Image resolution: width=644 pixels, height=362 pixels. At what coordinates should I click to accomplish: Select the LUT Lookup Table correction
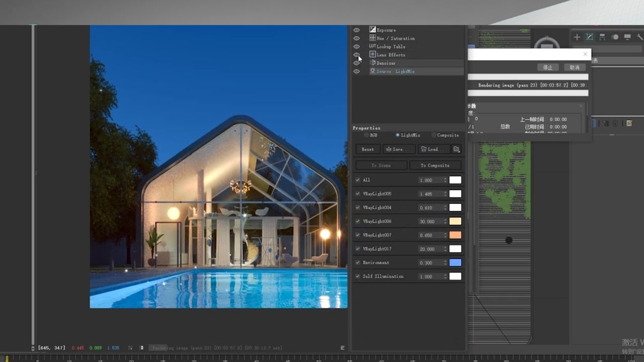click(372, 46)
